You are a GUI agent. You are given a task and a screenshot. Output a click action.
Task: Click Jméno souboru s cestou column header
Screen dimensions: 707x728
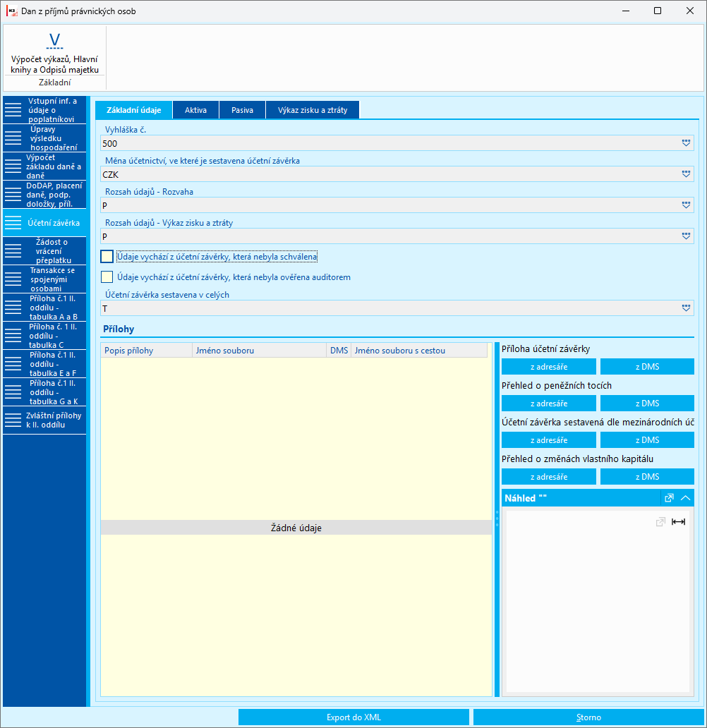coord(419,351)
